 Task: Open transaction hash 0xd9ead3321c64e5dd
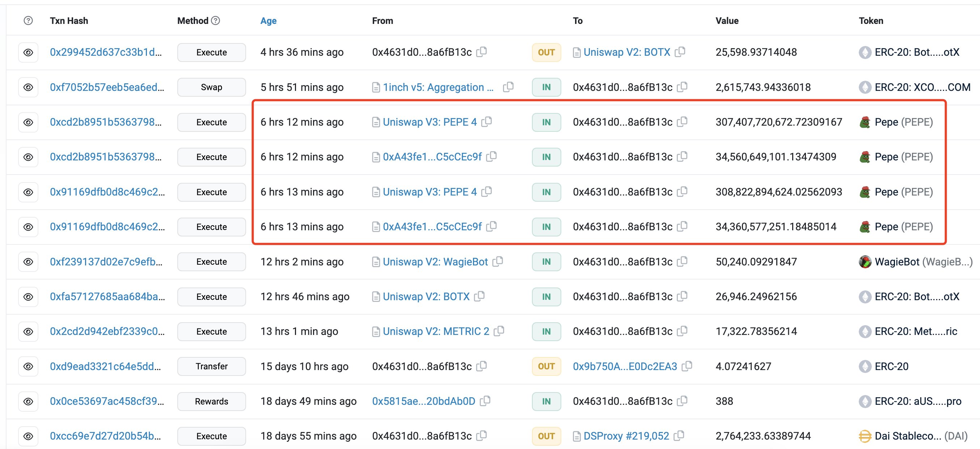tap(105, 366)
